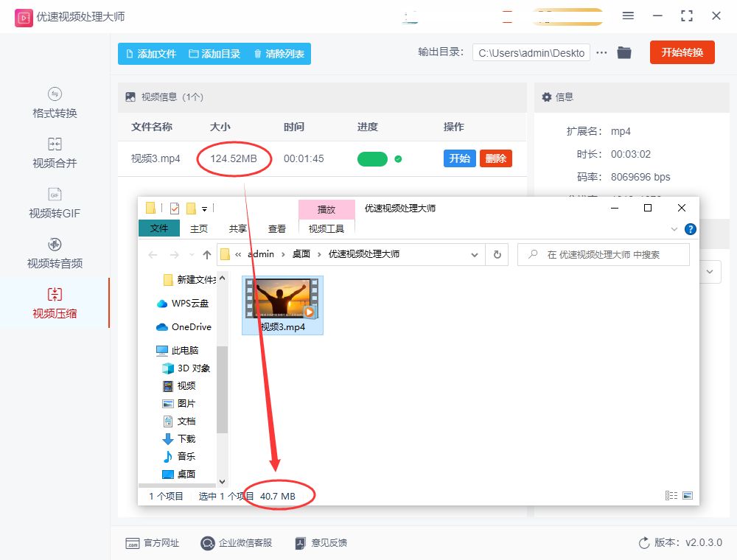Click the Explorer back arrow

point(153,255)
